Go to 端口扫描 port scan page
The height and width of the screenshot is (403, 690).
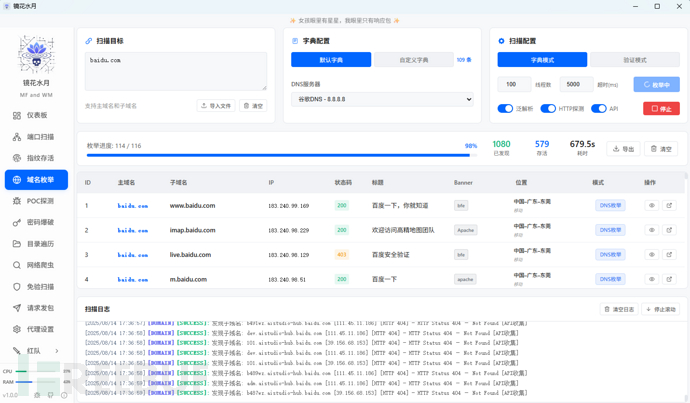(x=36, y=137)
